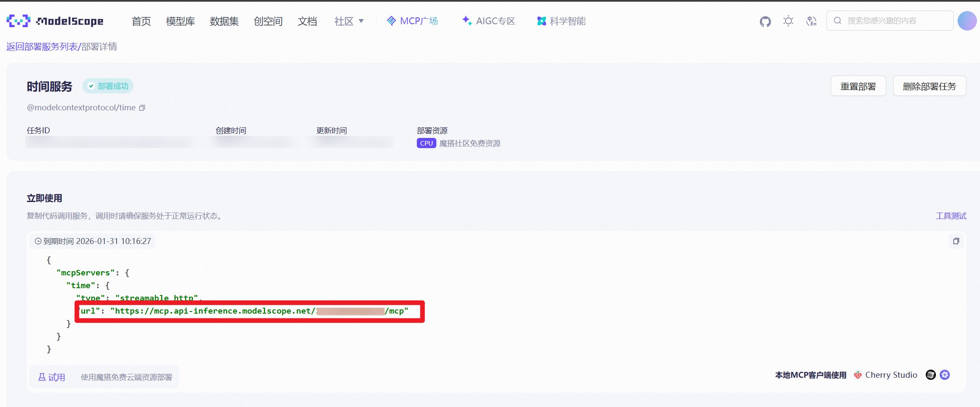Open MCP广场 in the navigation
980x407 pixels.
[x=412, y=21]
